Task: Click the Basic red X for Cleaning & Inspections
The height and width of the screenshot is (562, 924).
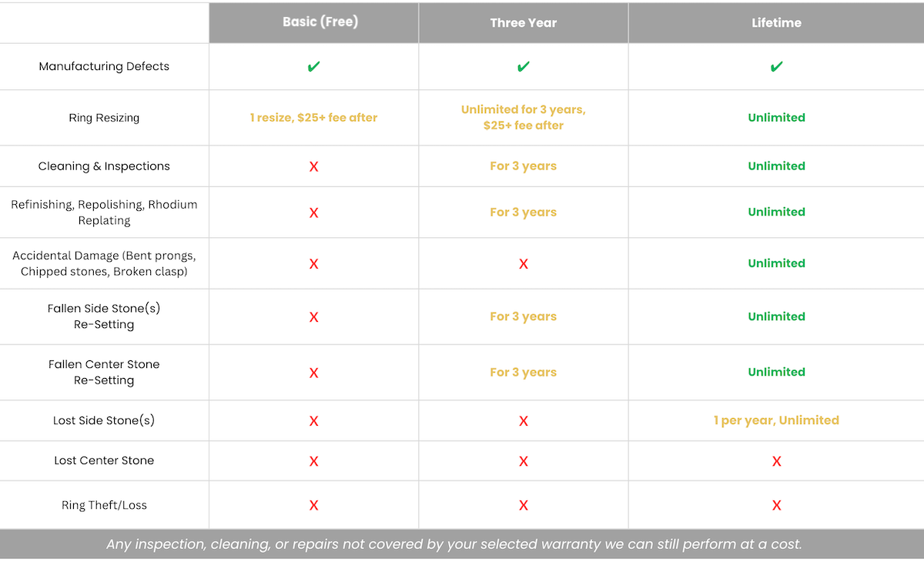Action: 313,167
